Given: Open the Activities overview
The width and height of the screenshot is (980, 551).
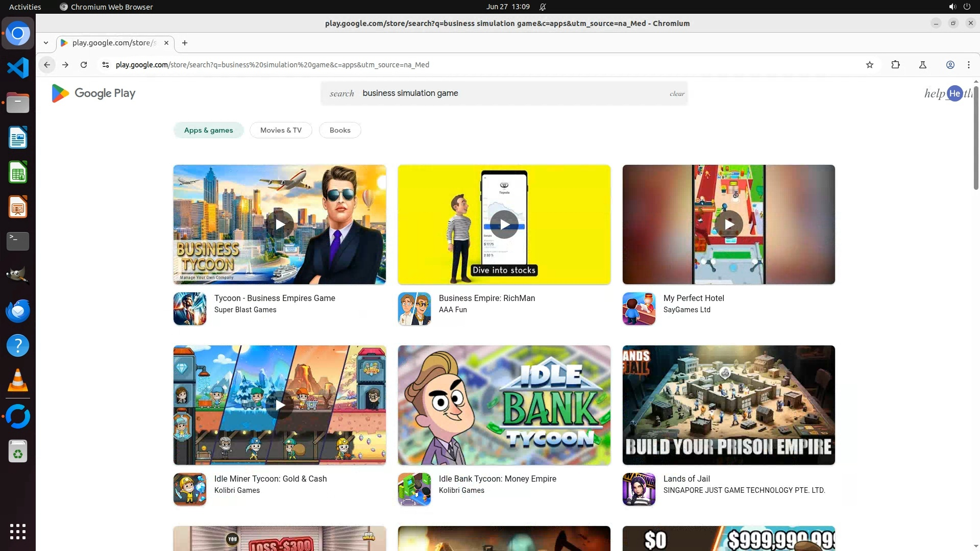Looking at the screenshot, I should pyautogui.click(x=25, y=7).
